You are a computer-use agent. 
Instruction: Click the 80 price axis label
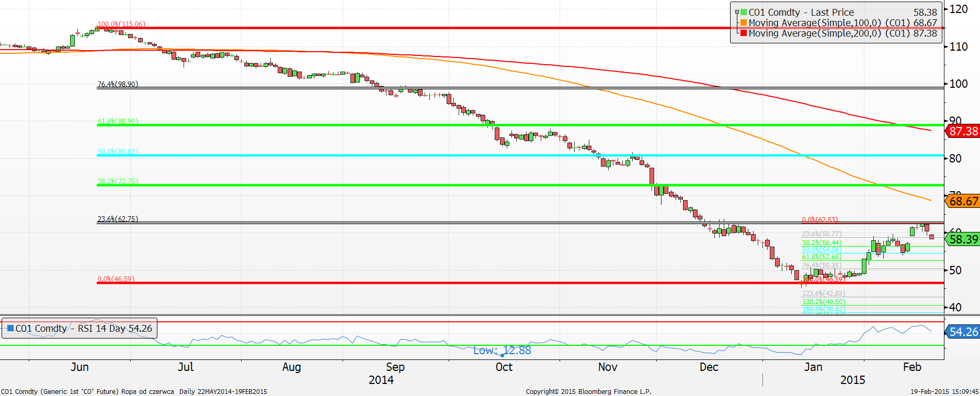[956, 158]
